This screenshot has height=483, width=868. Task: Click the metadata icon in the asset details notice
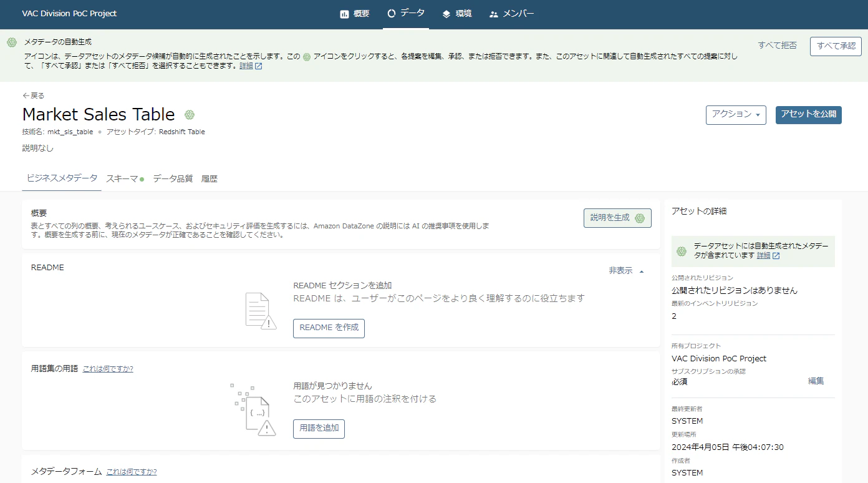(x=682, y=251)
